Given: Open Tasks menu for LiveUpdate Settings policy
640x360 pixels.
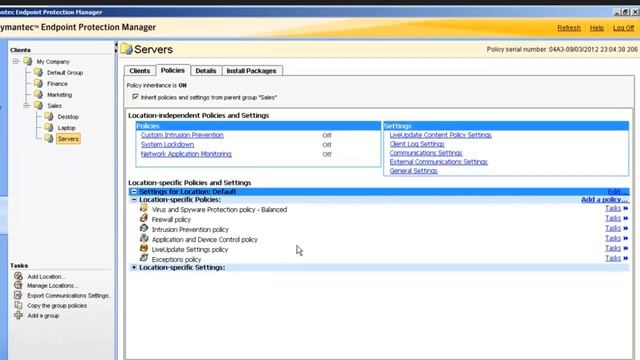Looking at the screenshot, I should [616, 248].
